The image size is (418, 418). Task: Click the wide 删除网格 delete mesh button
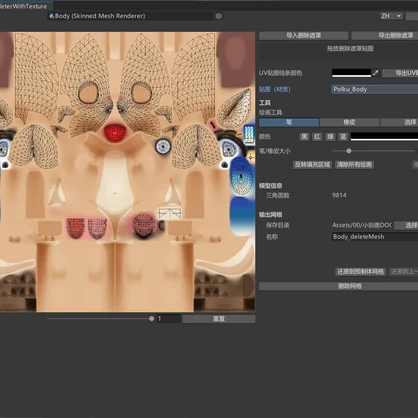click(338, 286)
